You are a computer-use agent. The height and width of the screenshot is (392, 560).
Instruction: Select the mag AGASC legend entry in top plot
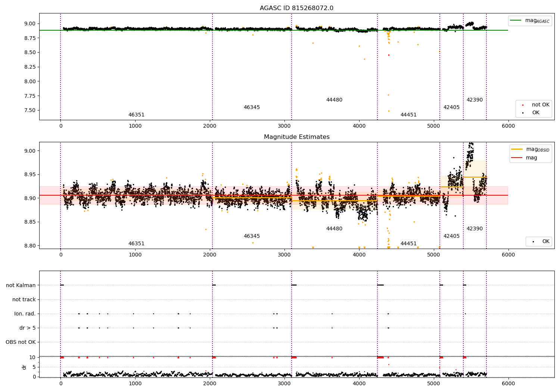coord(530,21)
